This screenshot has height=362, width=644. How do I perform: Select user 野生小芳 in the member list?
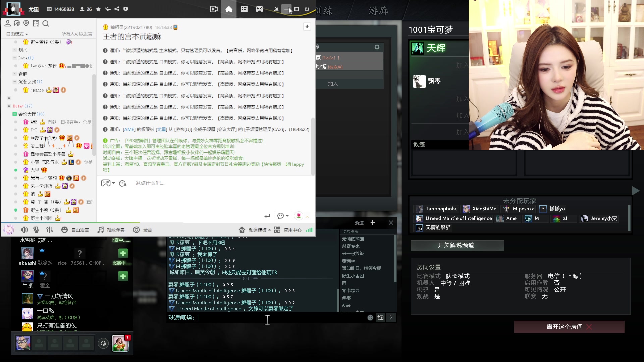click(x=46, y=210)
